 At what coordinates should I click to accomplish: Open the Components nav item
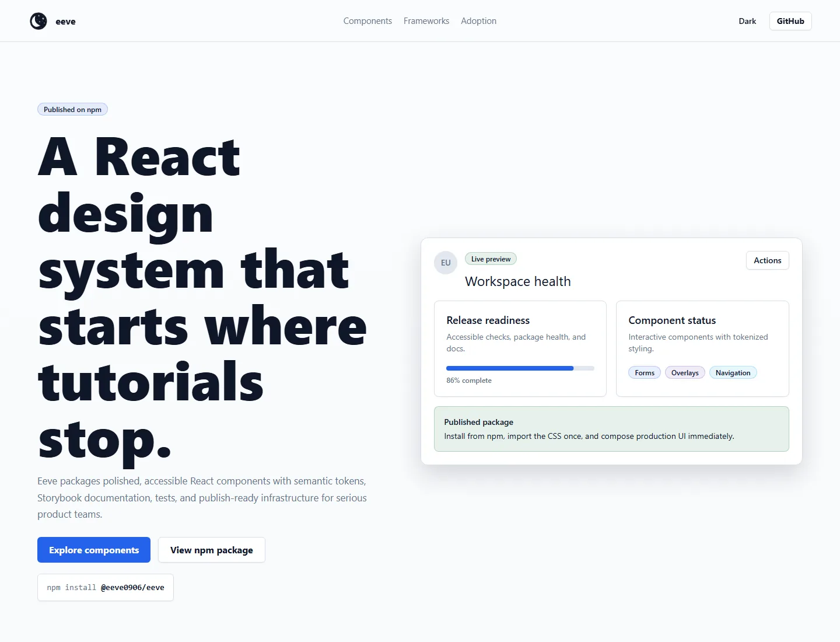367,21
